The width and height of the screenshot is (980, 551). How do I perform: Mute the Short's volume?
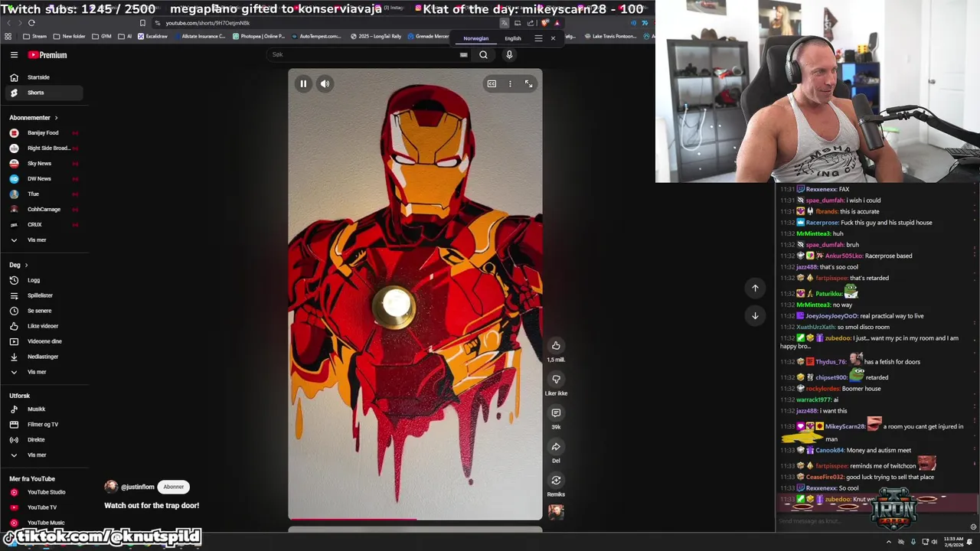click(325, 84)
